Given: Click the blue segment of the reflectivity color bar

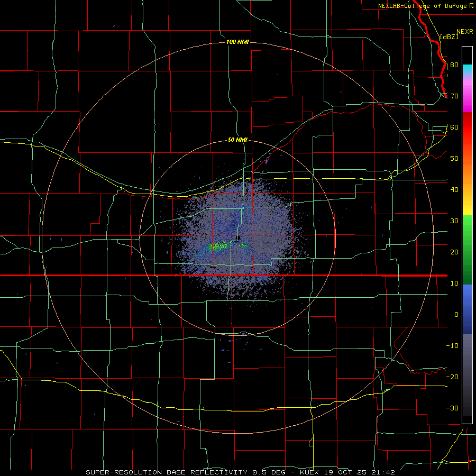Looking at the screenshot, I should 467,309.
